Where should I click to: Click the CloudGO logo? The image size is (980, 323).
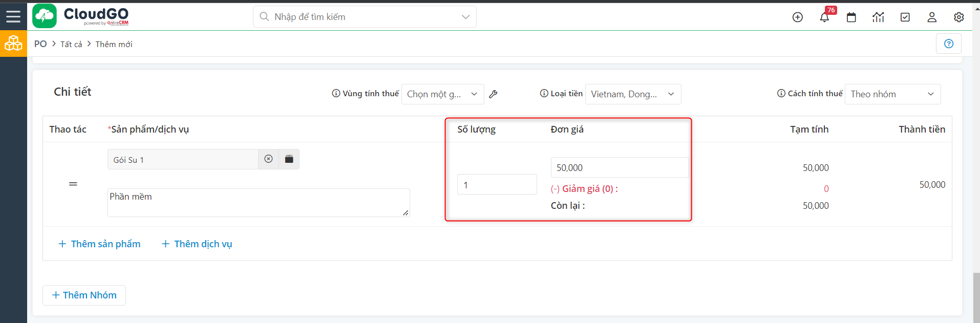pos(81,16)
